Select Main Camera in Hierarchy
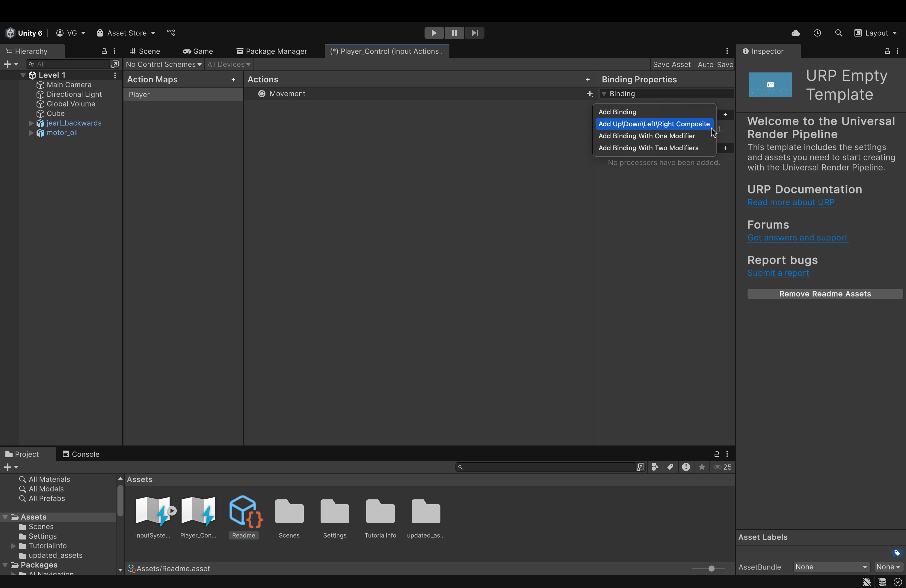Image resolution: width=906 pixels, height=588 pixels. click(69, 85)
